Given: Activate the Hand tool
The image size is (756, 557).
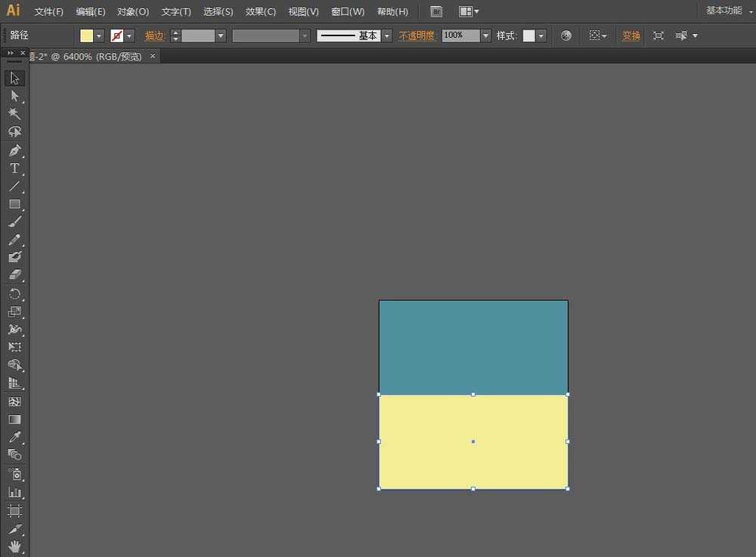Looking at the screenshot, I should click(x=14, y=546).
